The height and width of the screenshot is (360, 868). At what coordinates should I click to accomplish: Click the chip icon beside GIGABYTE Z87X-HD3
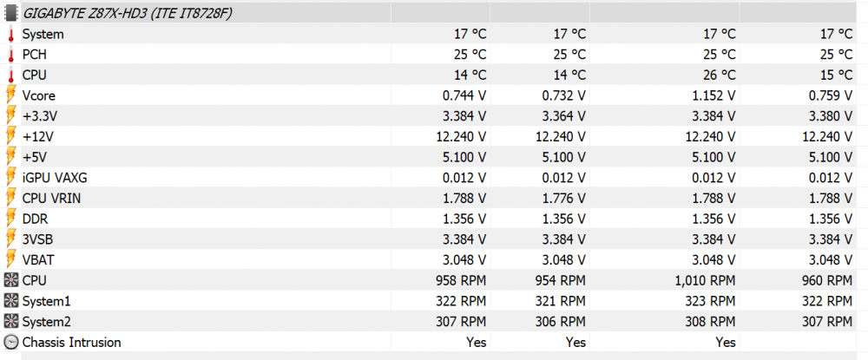pyautogui.click(x=10, y=14)
